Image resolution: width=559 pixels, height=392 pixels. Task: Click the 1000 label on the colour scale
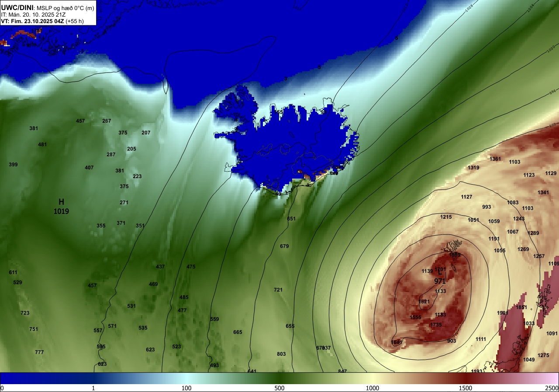[373, 388]
